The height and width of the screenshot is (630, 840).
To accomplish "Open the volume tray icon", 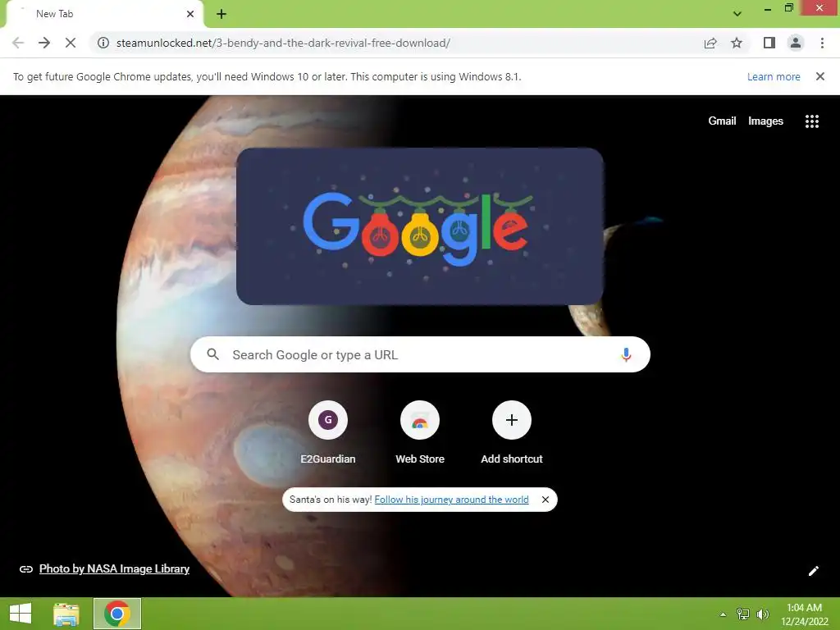I will [762, 614].
